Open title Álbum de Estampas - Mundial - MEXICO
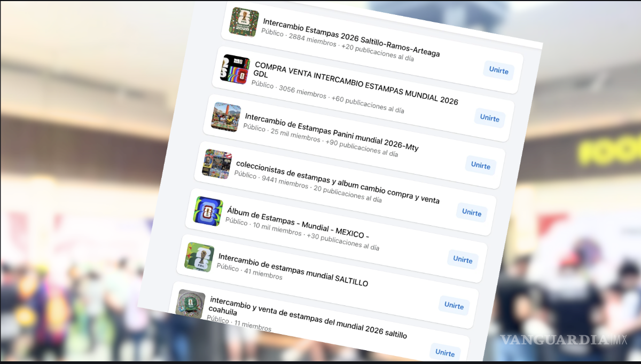 point(298,222)
